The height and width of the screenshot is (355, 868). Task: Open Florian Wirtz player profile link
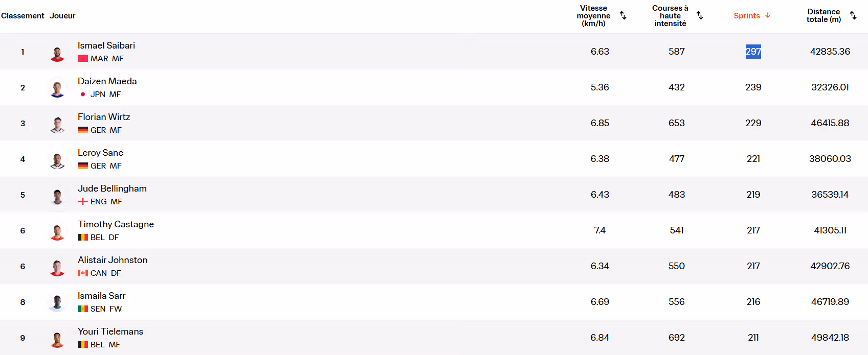[104, 117]
